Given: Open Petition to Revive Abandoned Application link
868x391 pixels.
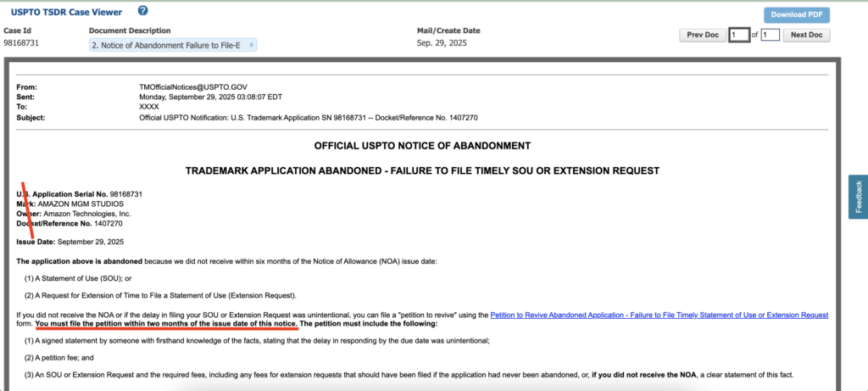Looking at the screenshot, I should [x=659, y=316].
